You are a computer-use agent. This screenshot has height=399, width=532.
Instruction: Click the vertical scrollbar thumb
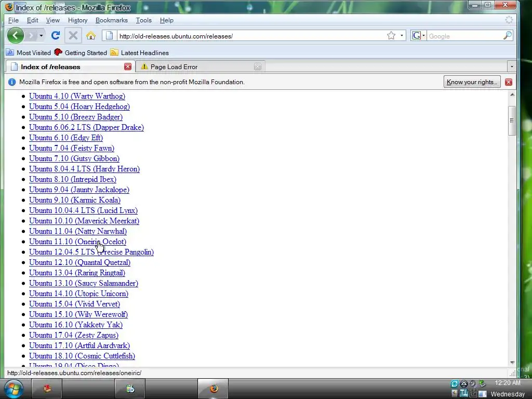(512, 121)
